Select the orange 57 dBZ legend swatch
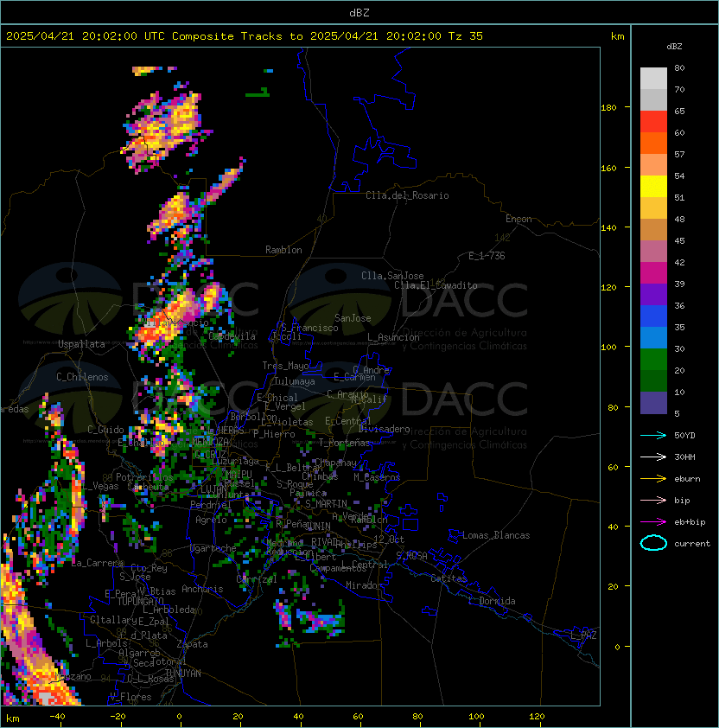The image size is (719, 728). 653,144
